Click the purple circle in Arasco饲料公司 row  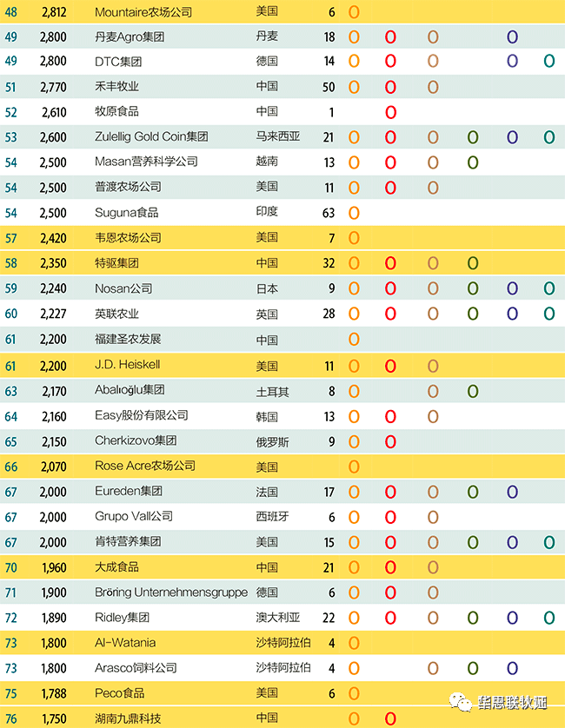coord(512,668)
